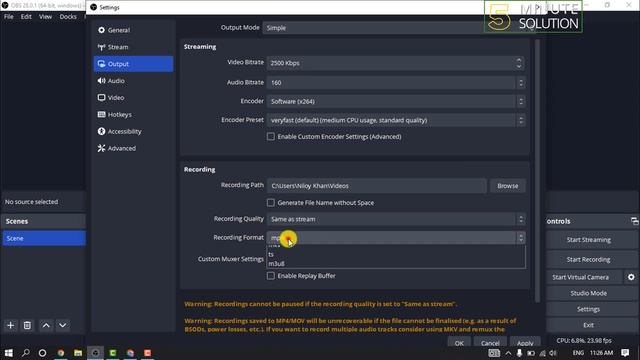
Task: Collapse the Recording Format dropdown
Action: tap(396, 238)
